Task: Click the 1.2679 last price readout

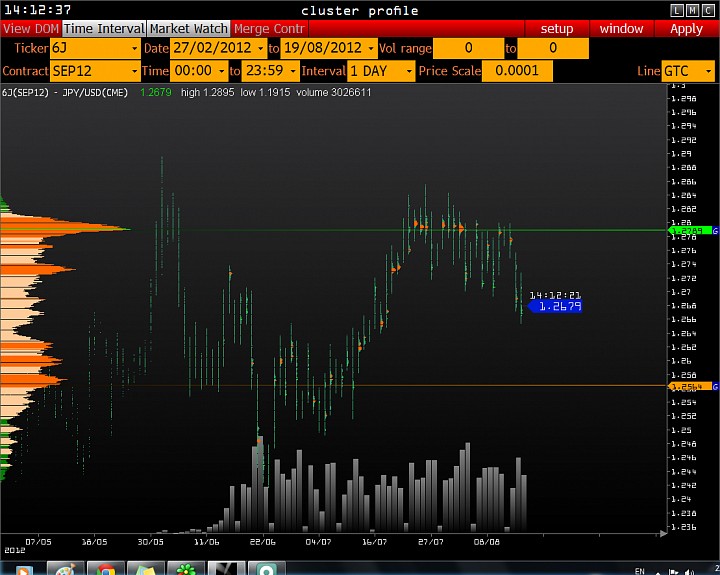Action: pyautogui.click(x=156, y=92)
